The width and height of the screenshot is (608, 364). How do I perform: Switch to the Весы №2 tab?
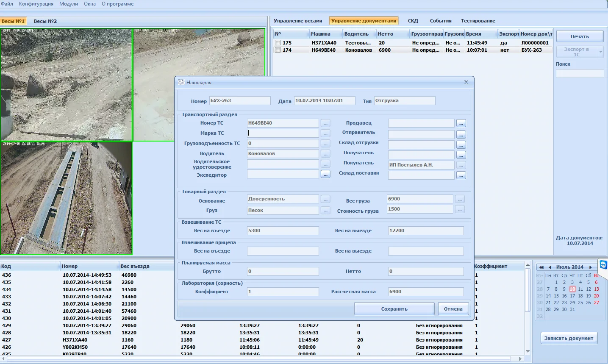pos(45,21)
